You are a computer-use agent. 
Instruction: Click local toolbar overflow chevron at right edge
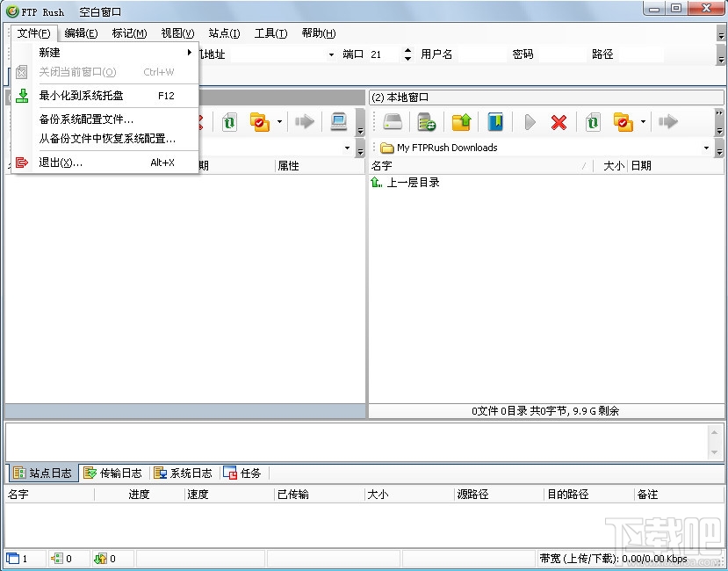pos(719,122)
